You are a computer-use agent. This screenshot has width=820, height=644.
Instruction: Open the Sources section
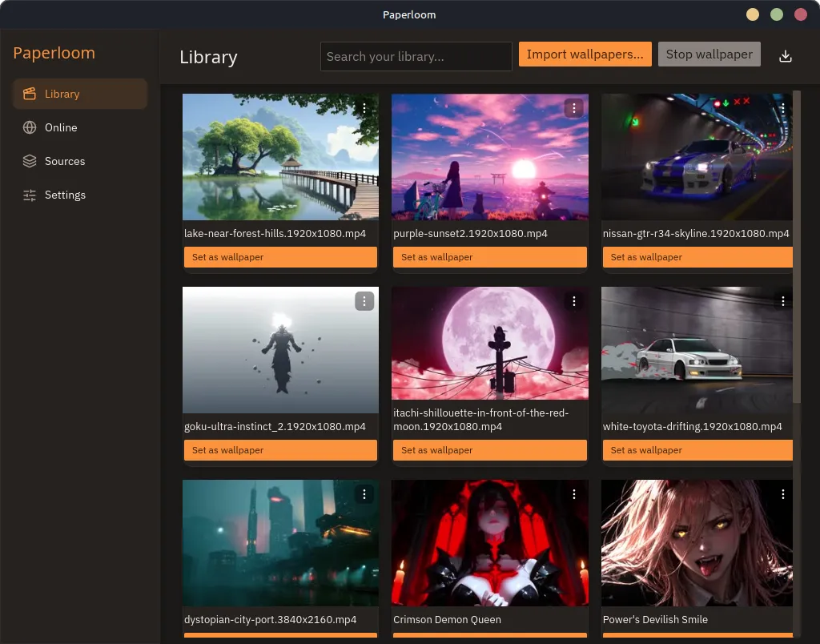[80, 161]
